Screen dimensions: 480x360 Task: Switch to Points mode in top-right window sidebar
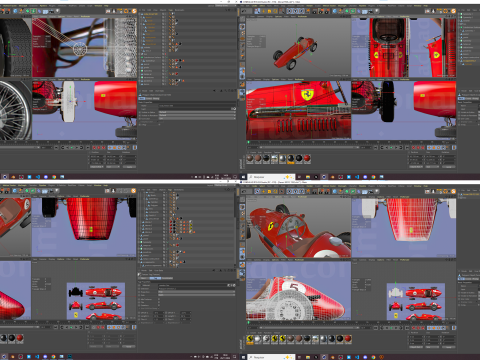[x=242, y=45]
